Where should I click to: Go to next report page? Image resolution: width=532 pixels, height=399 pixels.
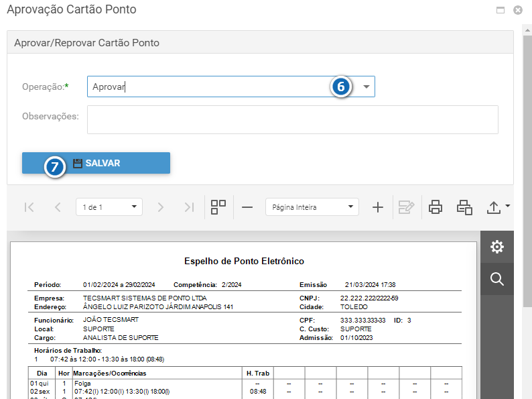161,207
